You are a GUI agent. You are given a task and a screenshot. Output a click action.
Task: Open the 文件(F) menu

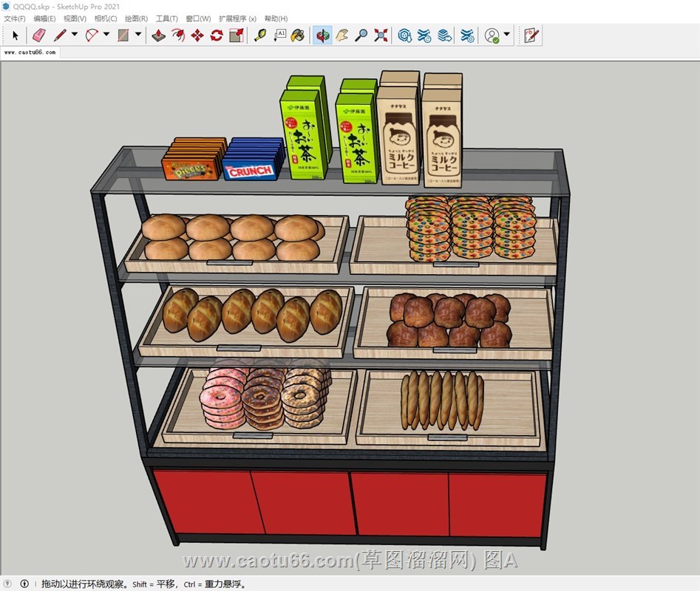[15, 18]
